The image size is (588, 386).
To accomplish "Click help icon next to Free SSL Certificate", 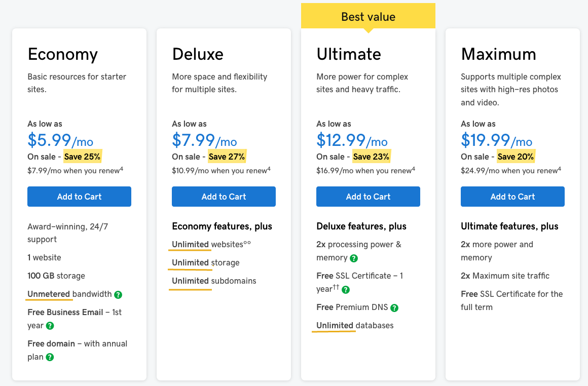I will coord(346,290).
